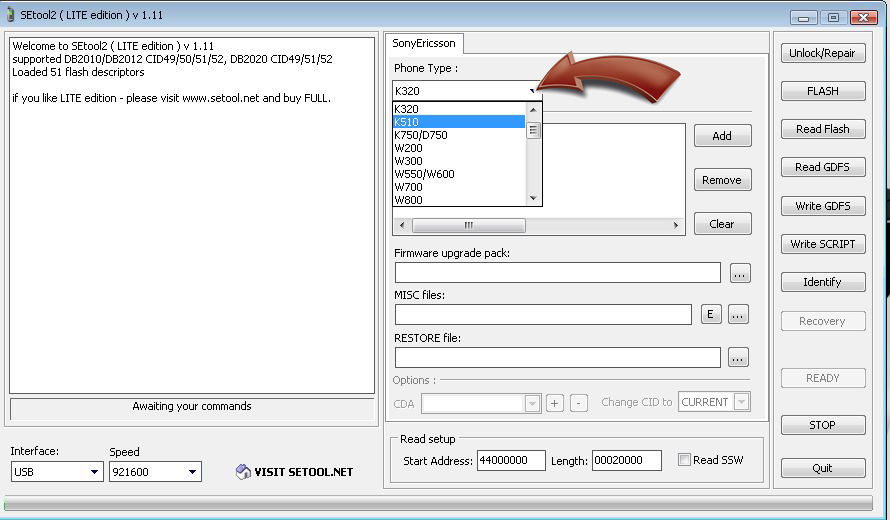Click the MISC files input field
The image size is (890, 520).
tap(543, 314)
